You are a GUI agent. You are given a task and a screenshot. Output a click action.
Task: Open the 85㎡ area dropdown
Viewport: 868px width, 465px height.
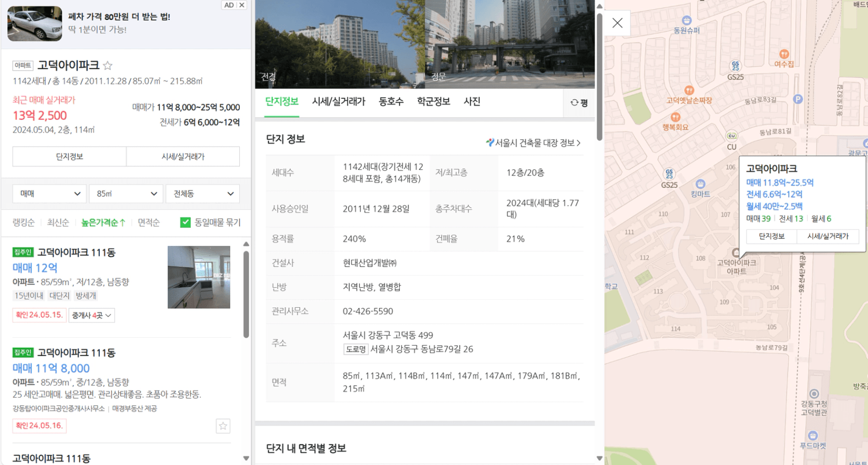click(x=126, y=194)
